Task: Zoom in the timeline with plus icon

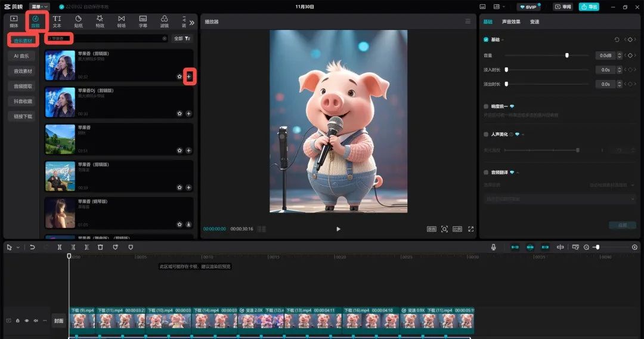Action: [634, 247]
